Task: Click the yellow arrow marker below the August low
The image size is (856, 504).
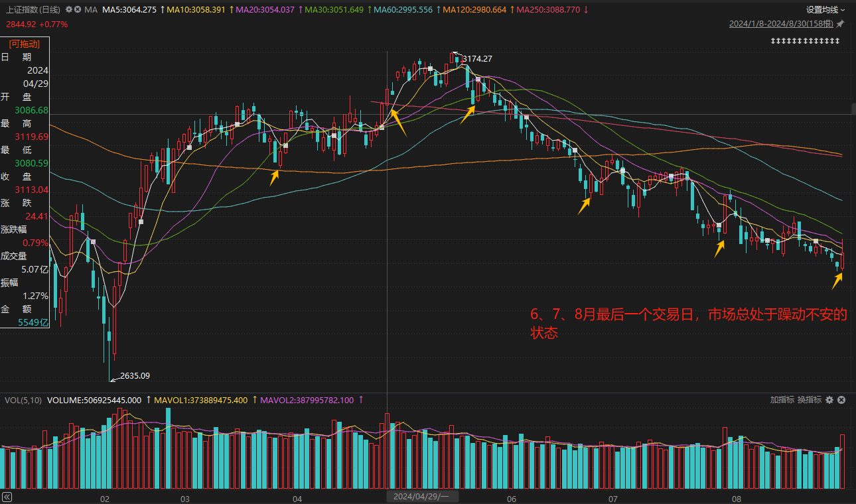Action: click(837, 281)
